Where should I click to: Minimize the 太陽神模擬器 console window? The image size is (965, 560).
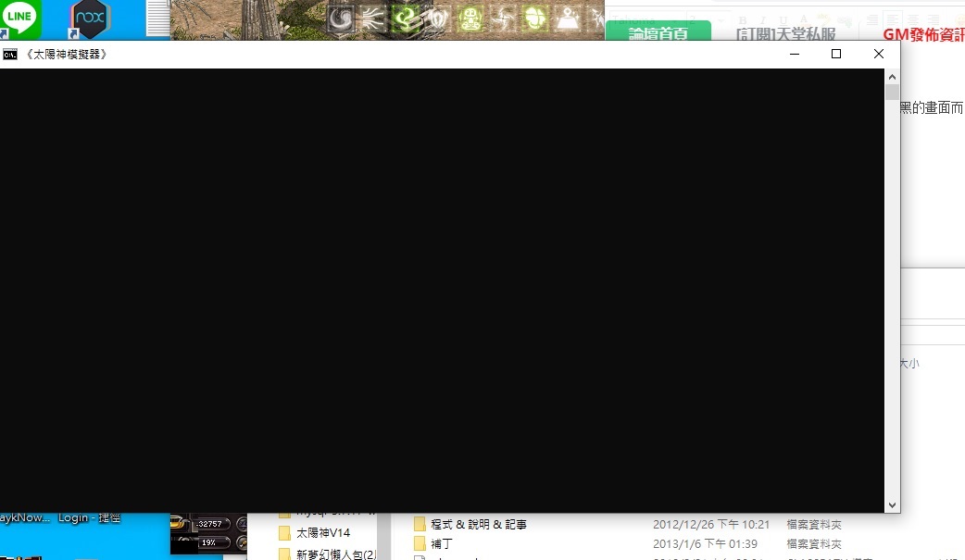(x=795, y=55)
